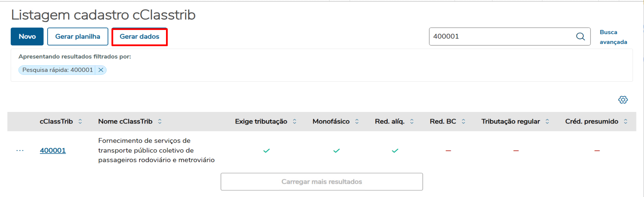644x197 pixels.
Task: Open the table settings gear icon
Action: [623, 100]
